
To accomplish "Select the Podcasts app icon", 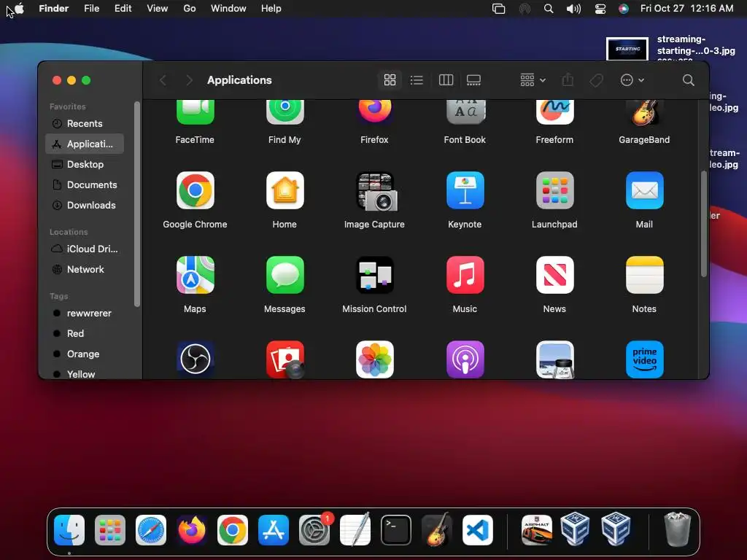I will pyautogui.click(x=465, y=359).
